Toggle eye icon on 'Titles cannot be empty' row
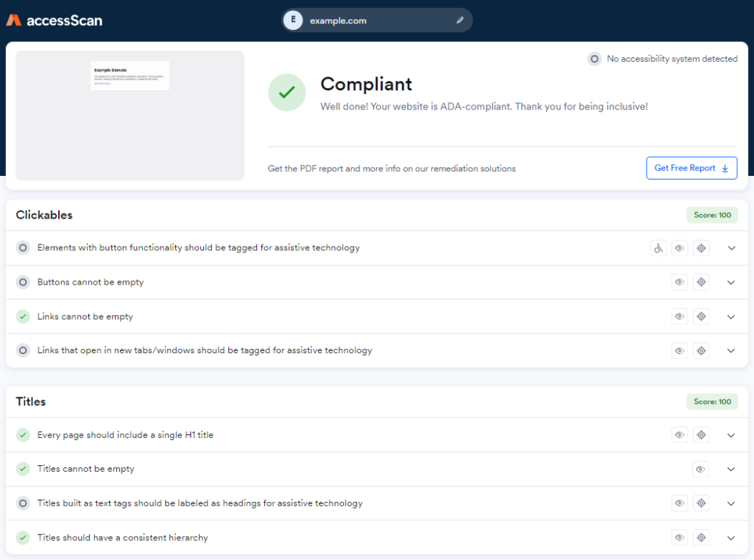 [x=700, y=469]
